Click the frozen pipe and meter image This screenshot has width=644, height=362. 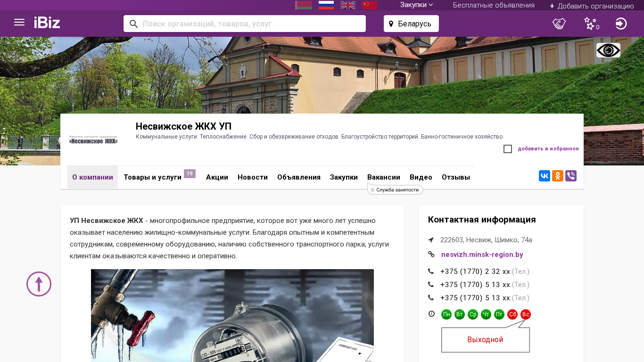click(232, 315)
